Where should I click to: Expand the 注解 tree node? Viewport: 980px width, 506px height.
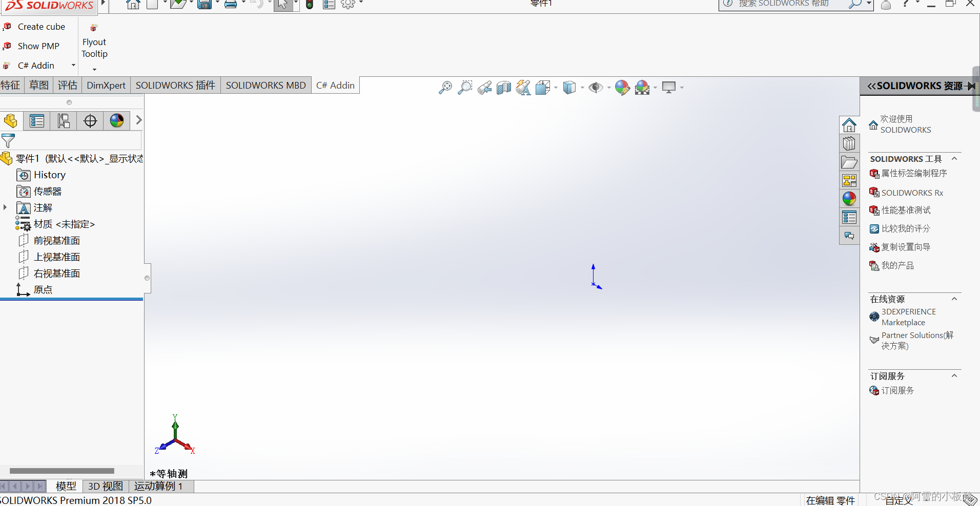(5, 207)
